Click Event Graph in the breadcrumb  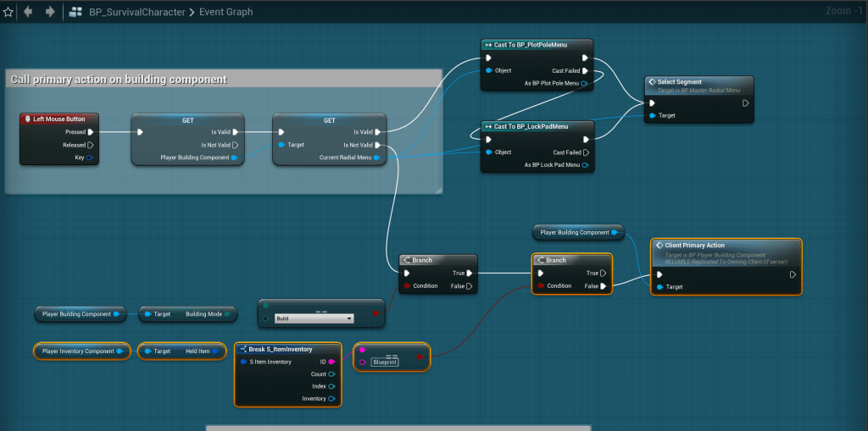pyautogui.click(x=225, y=12)
